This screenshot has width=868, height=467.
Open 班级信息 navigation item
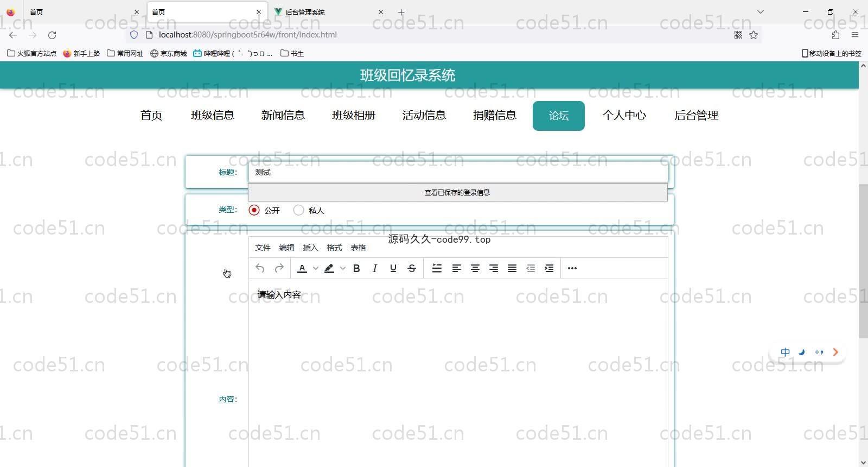pos(213,115)
